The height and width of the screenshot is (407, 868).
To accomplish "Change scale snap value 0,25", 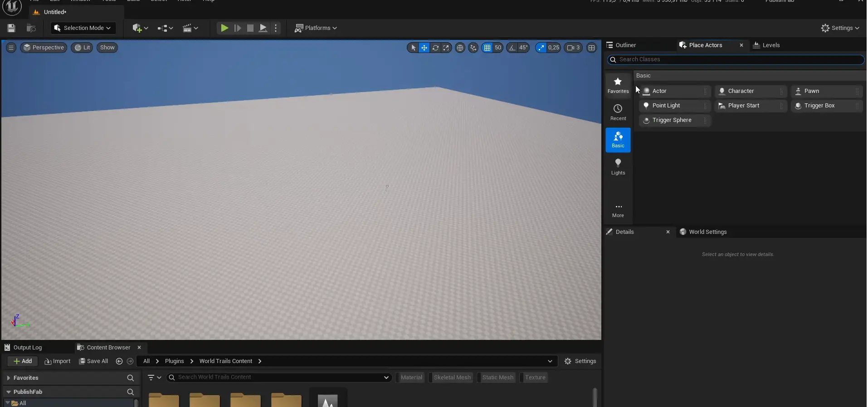I will tap(554, 48).
